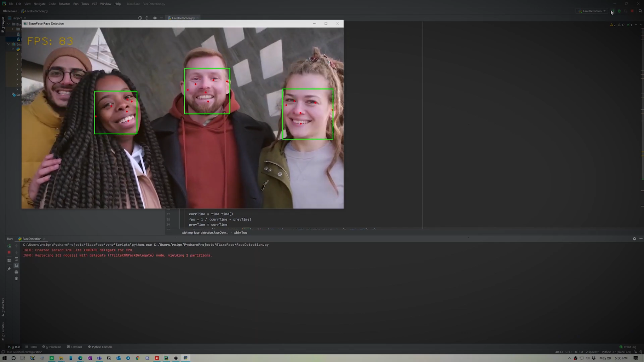The width and height of the screenshot is (644, 362).
Task: Open Search Everywhere with the magnifier icon
Action: pyautogui.click(x=640, y=11)
